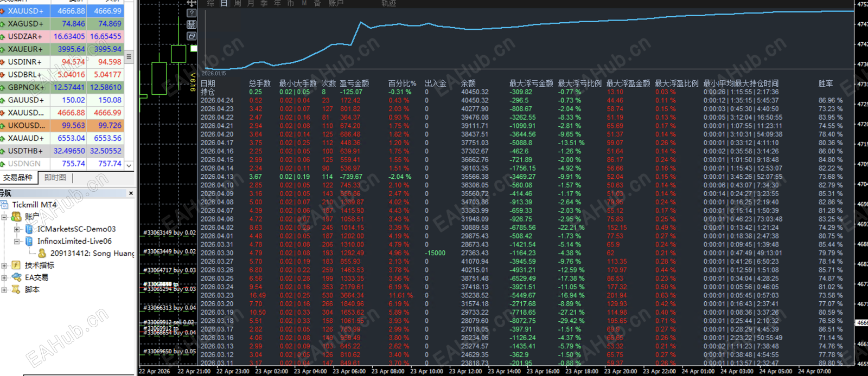Click order label #33066313 buy 0.04
Screen dimensions: 868x376
pos(169,307)
